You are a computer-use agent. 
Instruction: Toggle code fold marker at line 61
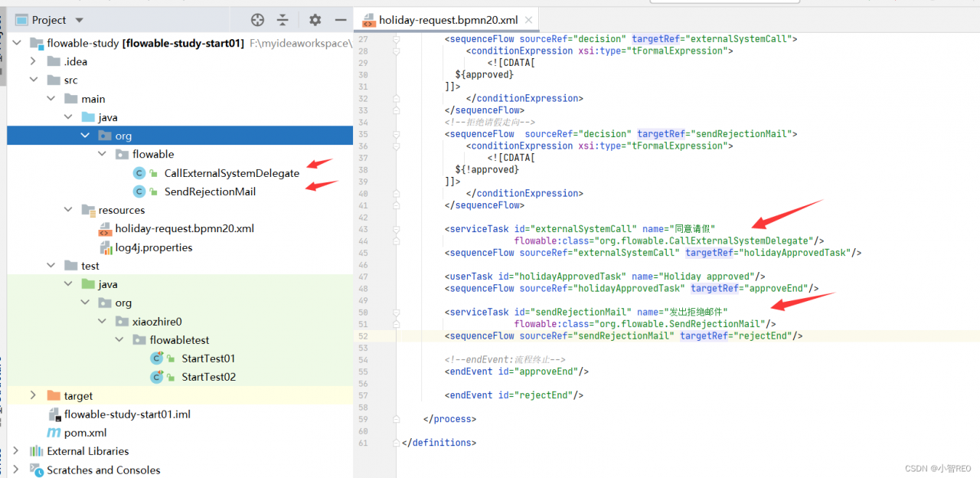[x=396, y=443]
